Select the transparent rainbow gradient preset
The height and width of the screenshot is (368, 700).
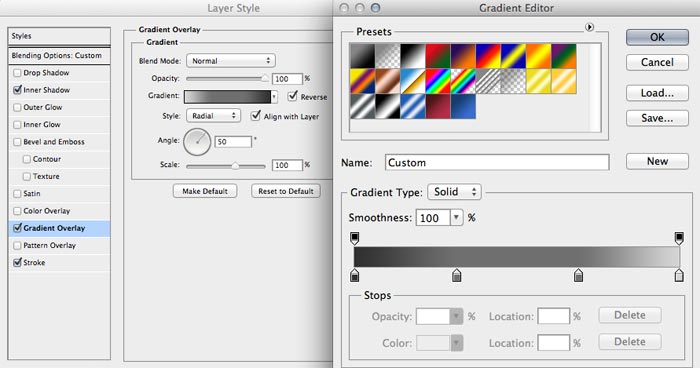[463, 81]
